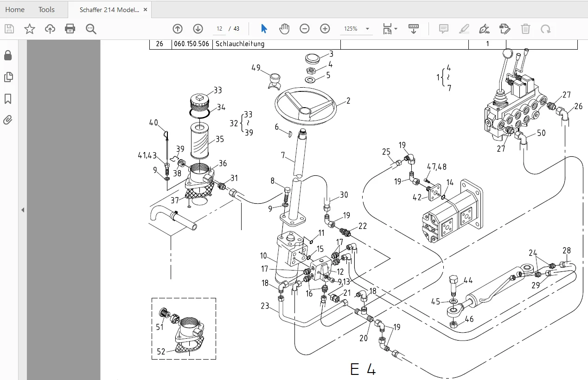Viewport: 588px width, 380px height.
Task: Select the Schaffer 214 Model document tab
Action: pyautogui.click(x=109, y=10)
